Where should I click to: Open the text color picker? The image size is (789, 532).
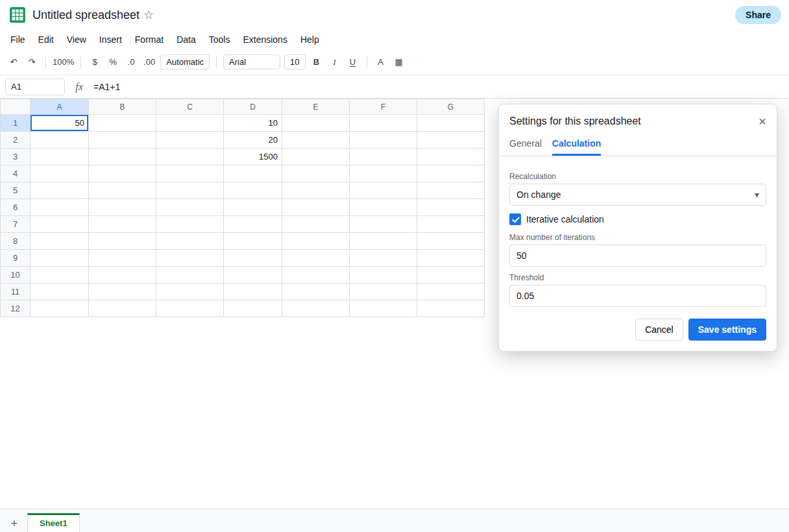[x=381, y=62]
